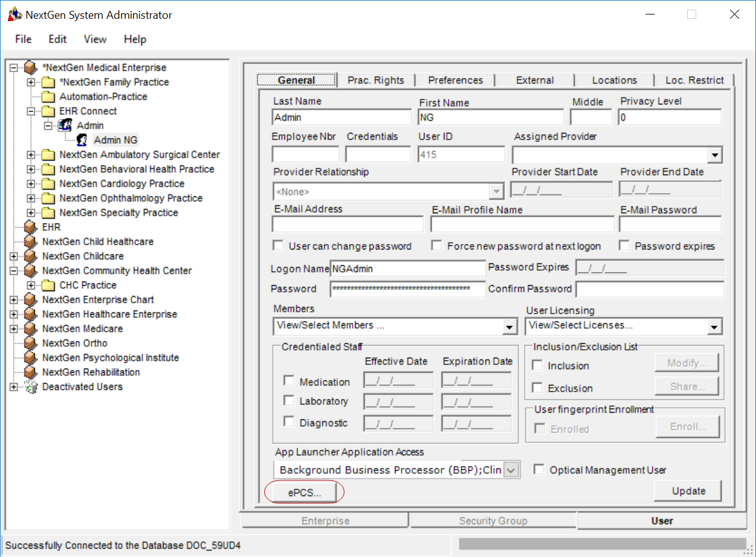Click the NextGen Childcare box icon
The width and height of the screenshot is (756, 557).
(30, 256)
